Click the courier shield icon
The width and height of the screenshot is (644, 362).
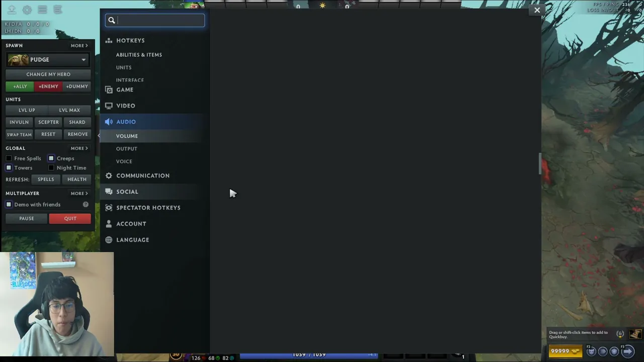point(614,351)
